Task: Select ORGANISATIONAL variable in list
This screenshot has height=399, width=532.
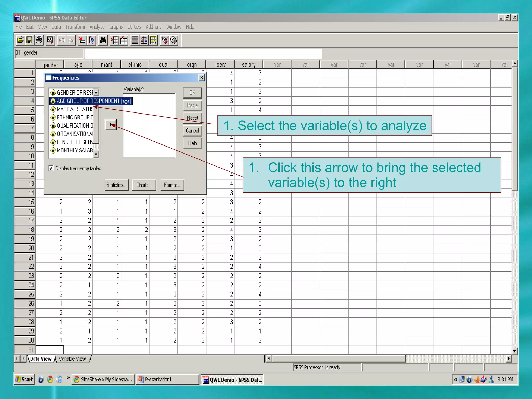Action: (72, 134)
